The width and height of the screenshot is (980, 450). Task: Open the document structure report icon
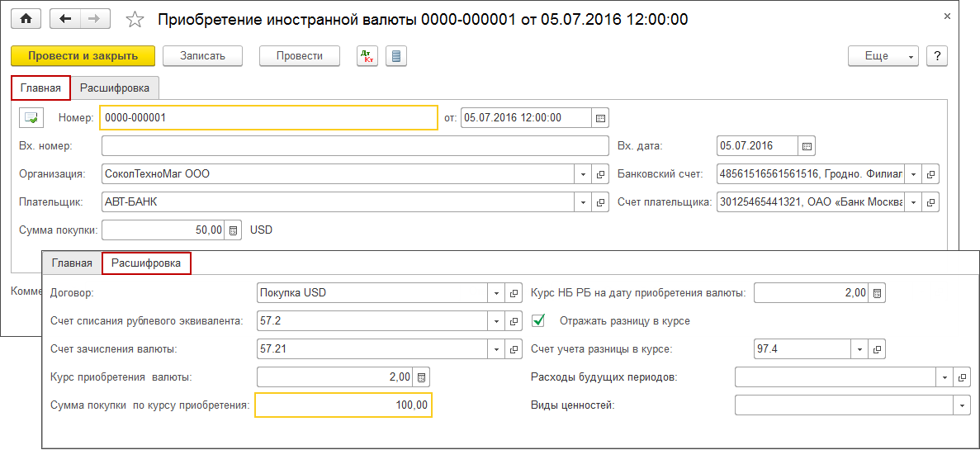(x=396, y=56)
